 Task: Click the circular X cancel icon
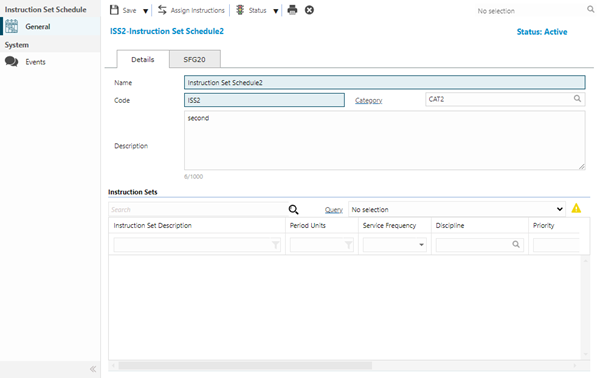310,10
